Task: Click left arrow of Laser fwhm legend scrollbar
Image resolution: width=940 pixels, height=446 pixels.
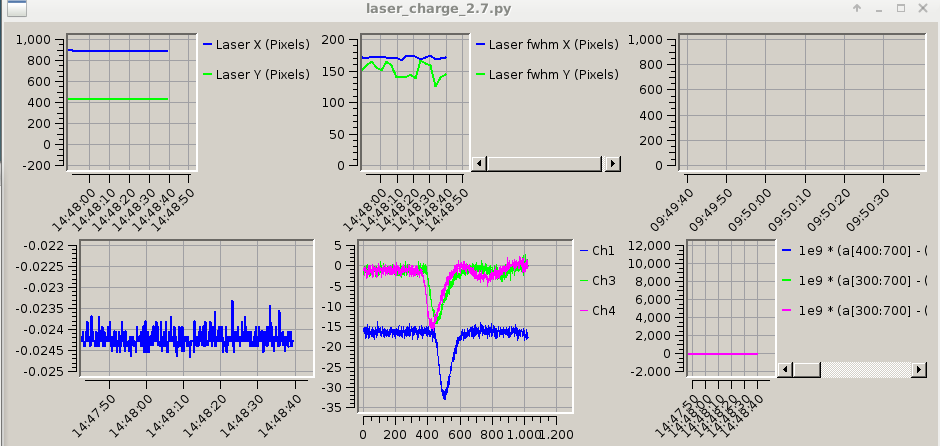Action: point(479,164)
